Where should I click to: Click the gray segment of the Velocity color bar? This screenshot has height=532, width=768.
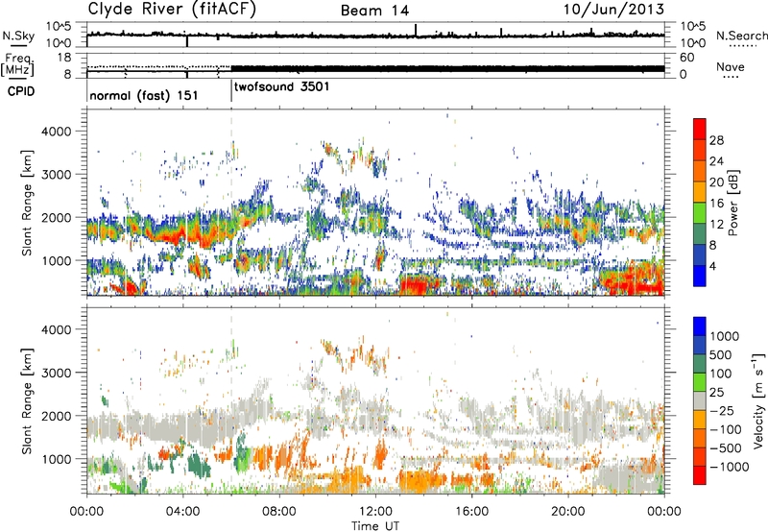(700, 401)
